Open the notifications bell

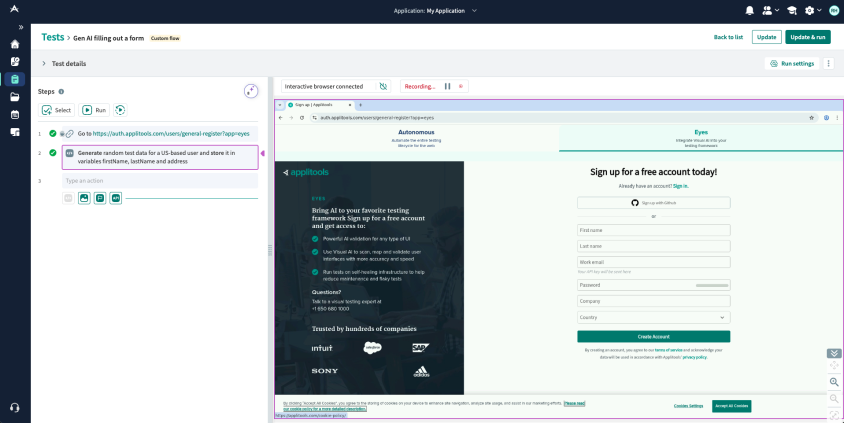point(750,10)
